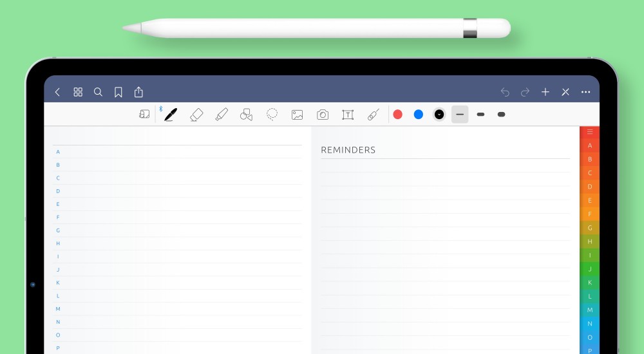Screen dimensions: 644x354
Task: Open index link B on left page
Action: [58, 165]
